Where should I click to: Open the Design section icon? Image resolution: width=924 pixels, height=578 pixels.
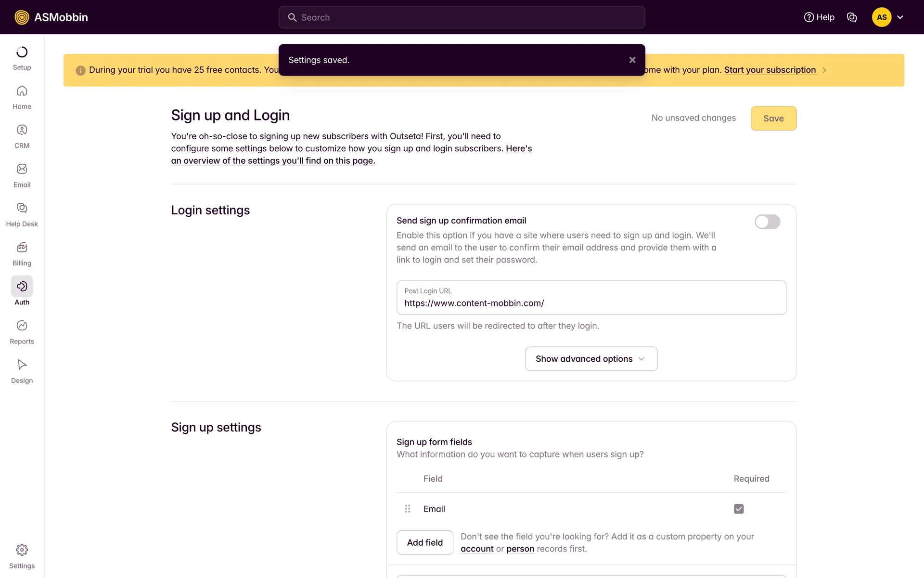(22, 365)
